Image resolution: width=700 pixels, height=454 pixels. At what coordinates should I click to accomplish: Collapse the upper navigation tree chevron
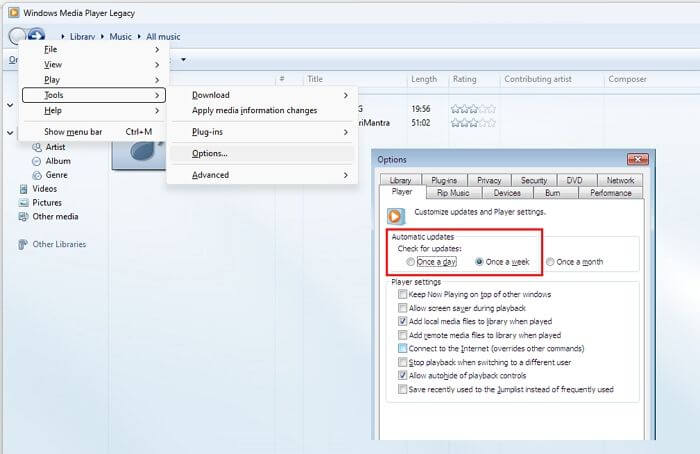coord(10,105)
